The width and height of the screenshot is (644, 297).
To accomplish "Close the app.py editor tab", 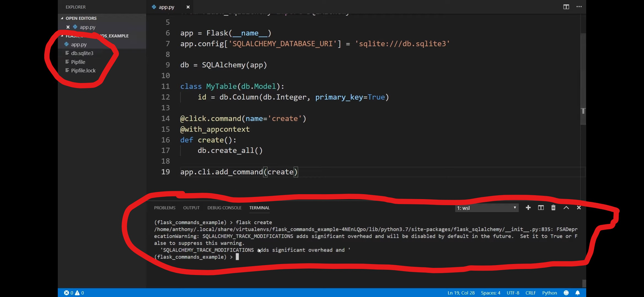I will click(188, 7).
